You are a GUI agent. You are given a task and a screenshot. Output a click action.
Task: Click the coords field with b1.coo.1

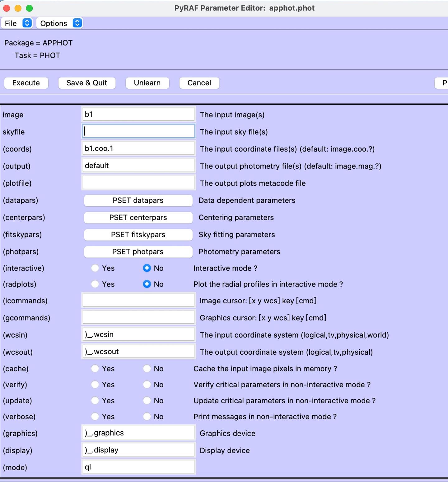tap(138, 149)
